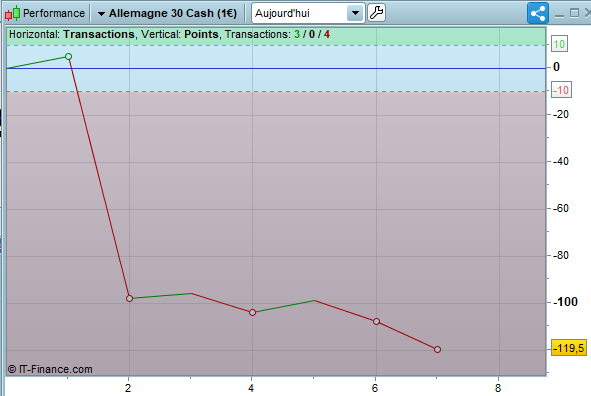Click the green 10 threshold label
This screenshot has width=591, height=396.
coord(559,44)
